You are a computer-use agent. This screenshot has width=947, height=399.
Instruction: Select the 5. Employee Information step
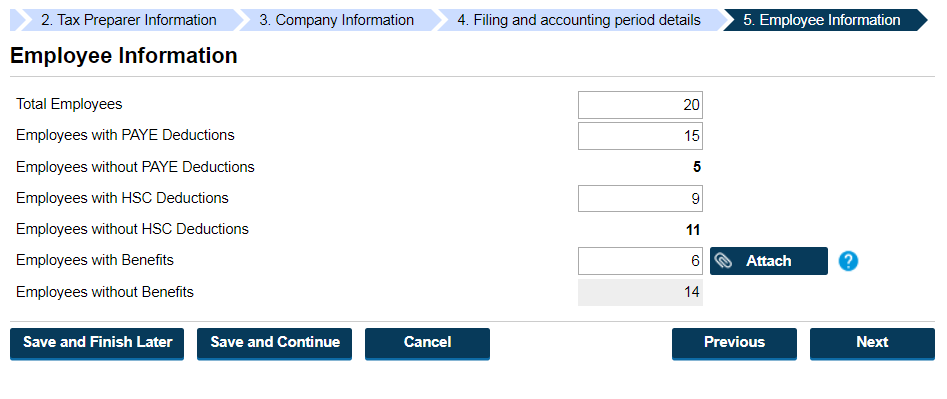coord(821,20)
